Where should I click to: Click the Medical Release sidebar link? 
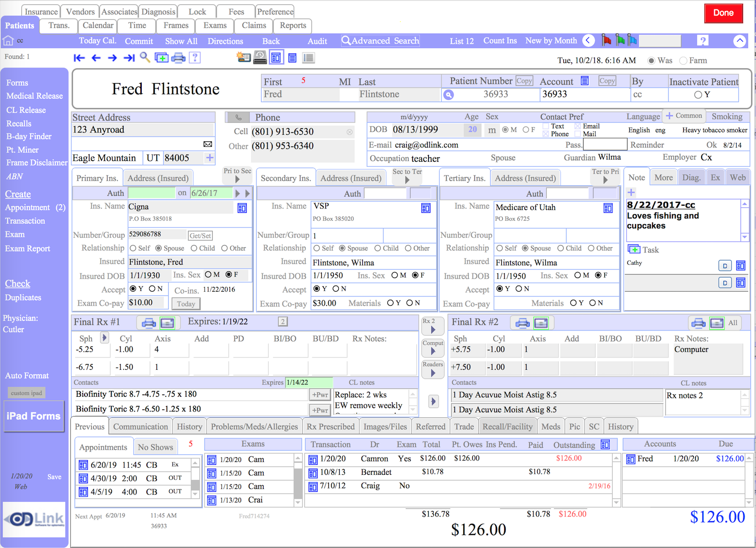(x=34, y=96)
